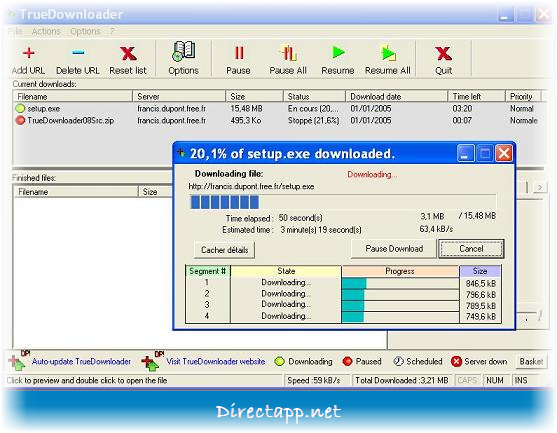Click the blue download progress bar
Viewport: 557px width, 433px height.
343,202
